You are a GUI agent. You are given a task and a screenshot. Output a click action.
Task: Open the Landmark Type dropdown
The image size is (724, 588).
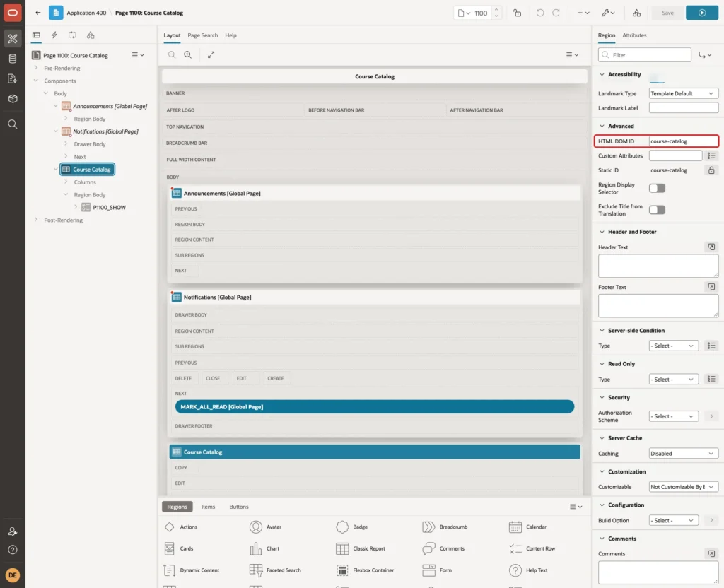[683, 93]
